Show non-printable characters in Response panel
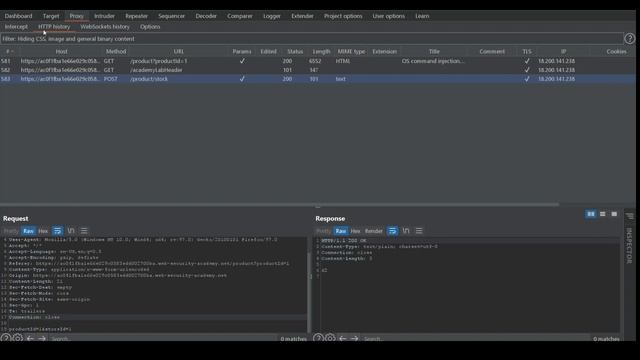The height and width of the screenshot is (360, 640). pyautogui.click(x=406, y=231)
